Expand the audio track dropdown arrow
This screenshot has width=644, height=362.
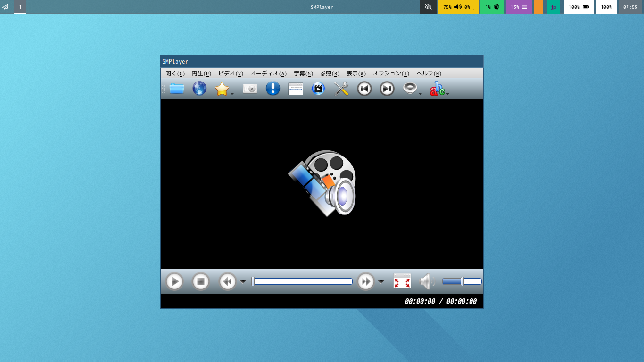click(x=420, y=94)
